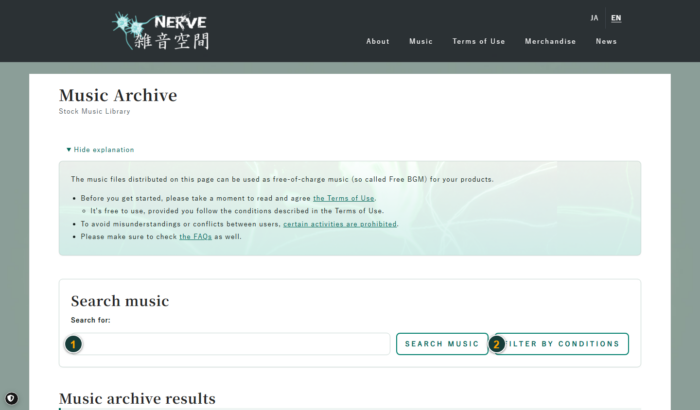Click the NERVE site logo
Screen dimensions: 700x410
(x=160, y=31)
